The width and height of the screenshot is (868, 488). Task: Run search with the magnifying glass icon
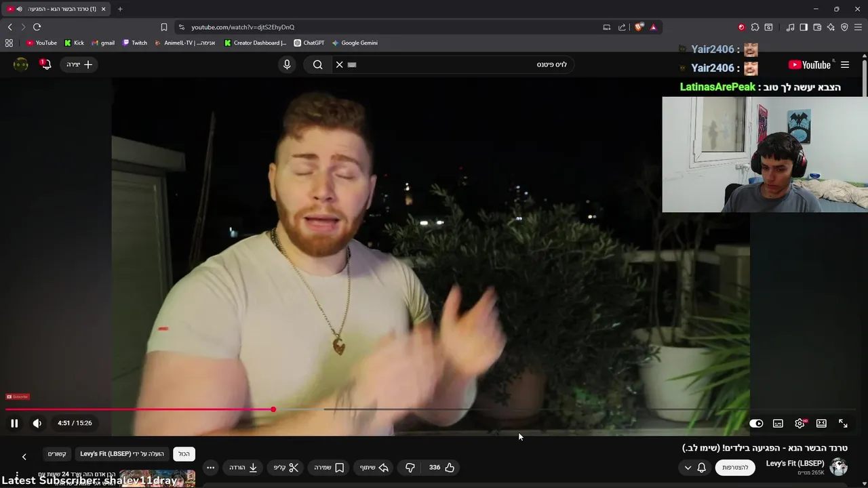click(x=318, y=64)
